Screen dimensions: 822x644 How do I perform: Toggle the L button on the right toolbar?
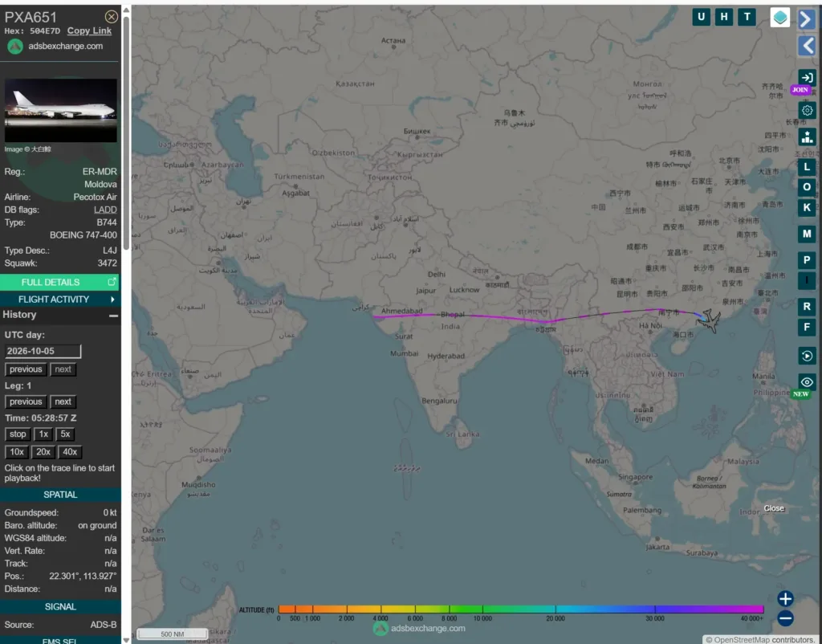807,167
